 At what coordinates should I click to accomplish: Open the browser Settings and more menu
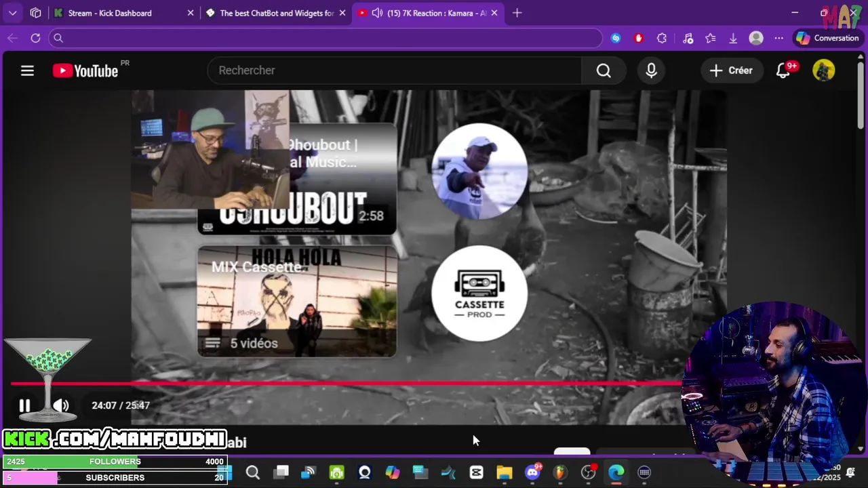click(x=778, y=38)
